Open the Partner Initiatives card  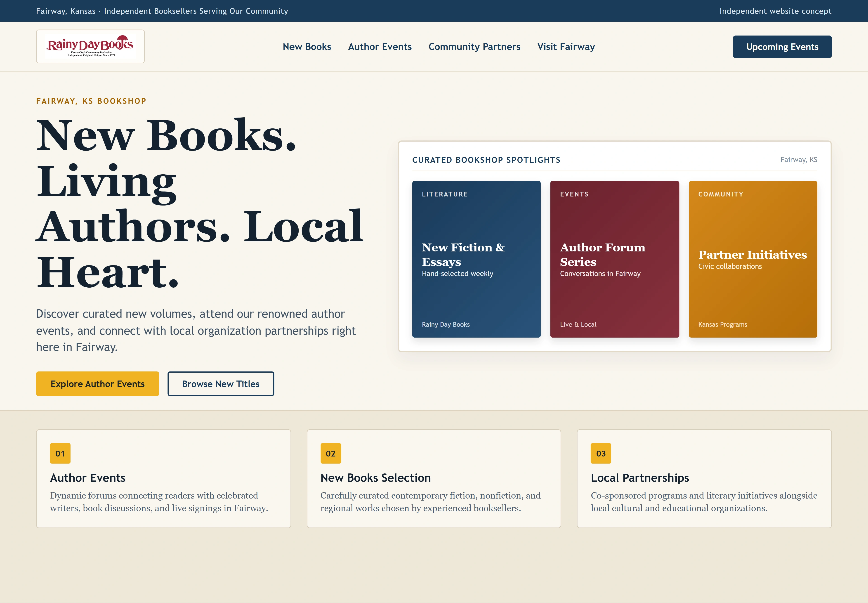point(753,259)
